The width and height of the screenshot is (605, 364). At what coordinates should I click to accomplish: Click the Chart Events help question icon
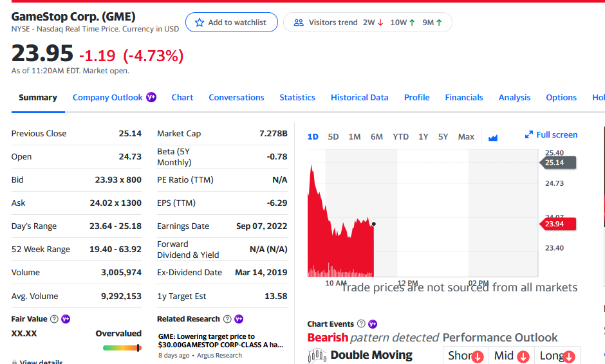(x=361, y=323)
